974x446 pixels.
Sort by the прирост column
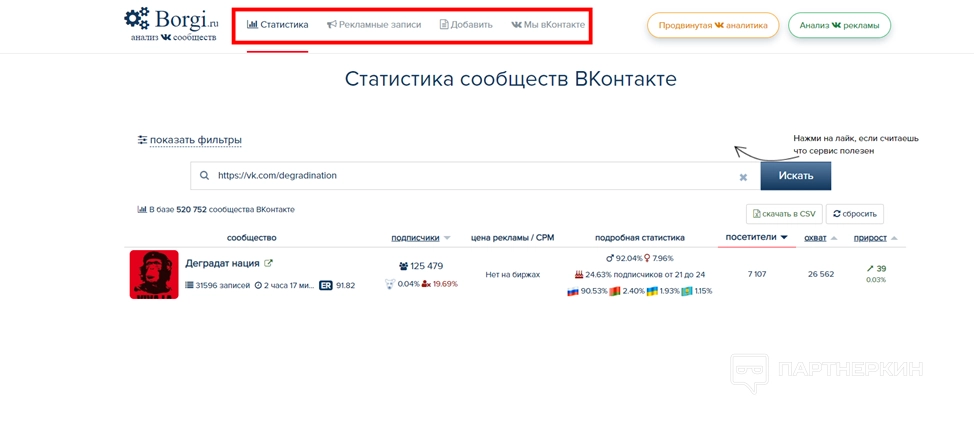(875, 237)
